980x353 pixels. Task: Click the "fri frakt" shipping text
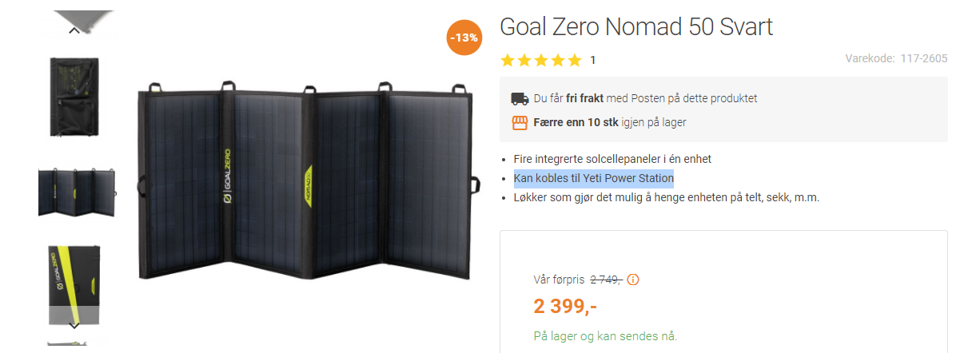[584, 99]
